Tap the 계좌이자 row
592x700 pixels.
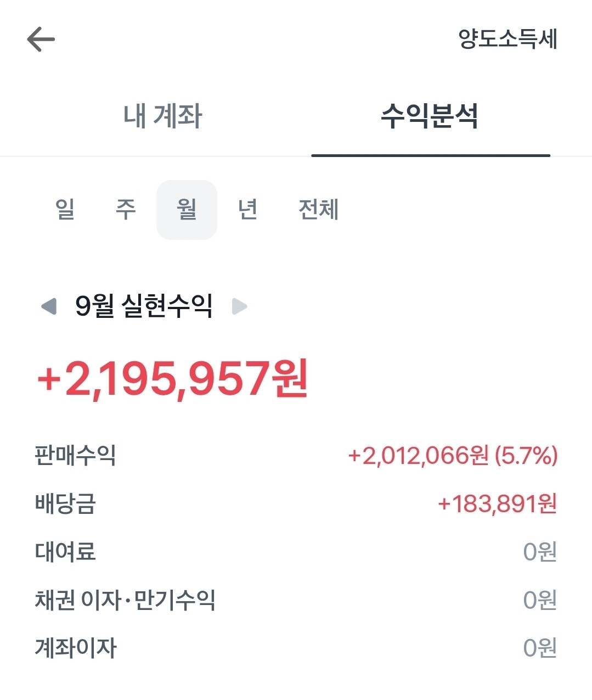(x=76, y=648)
